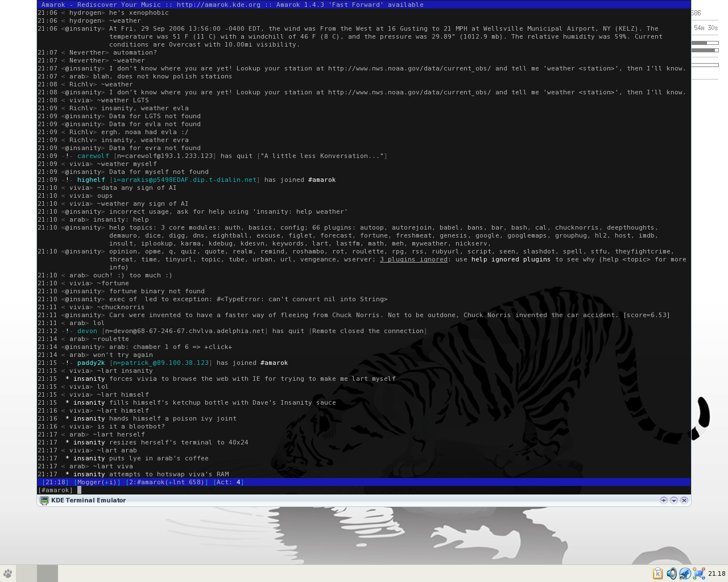This screenshot has width=728, height=582.
Task: Click the down-arrow button in terminal titlebar
Action: (673, 500)
